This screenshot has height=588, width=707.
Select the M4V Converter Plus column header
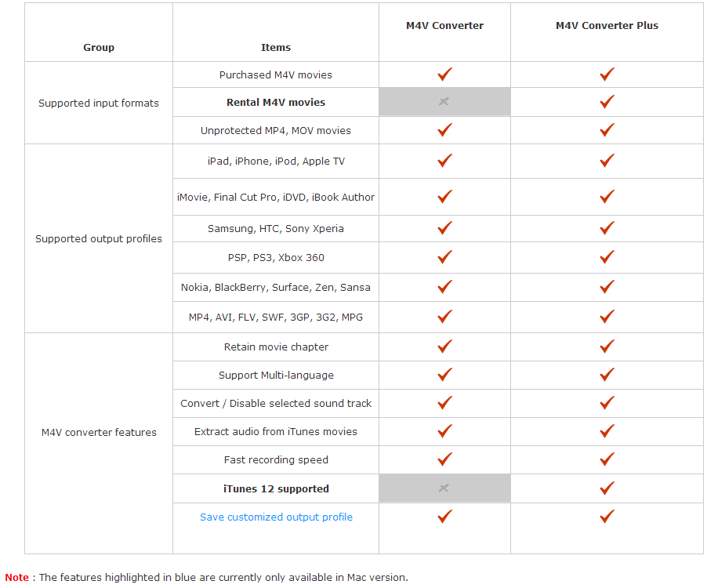[607, 25]
